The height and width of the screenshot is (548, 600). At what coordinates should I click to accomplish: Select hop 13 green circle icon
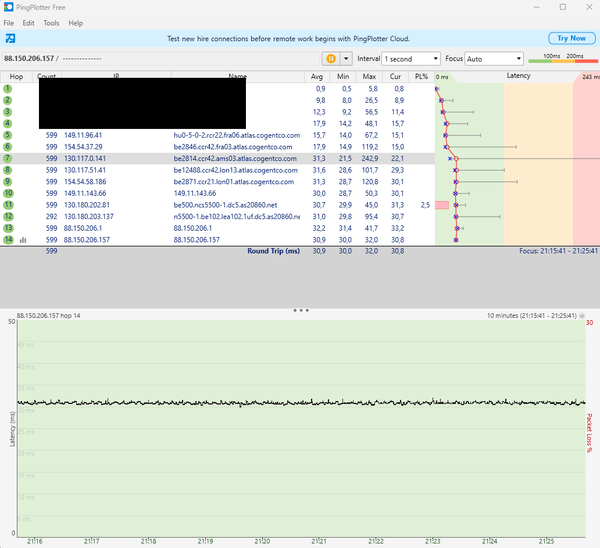tap(8, 228)
